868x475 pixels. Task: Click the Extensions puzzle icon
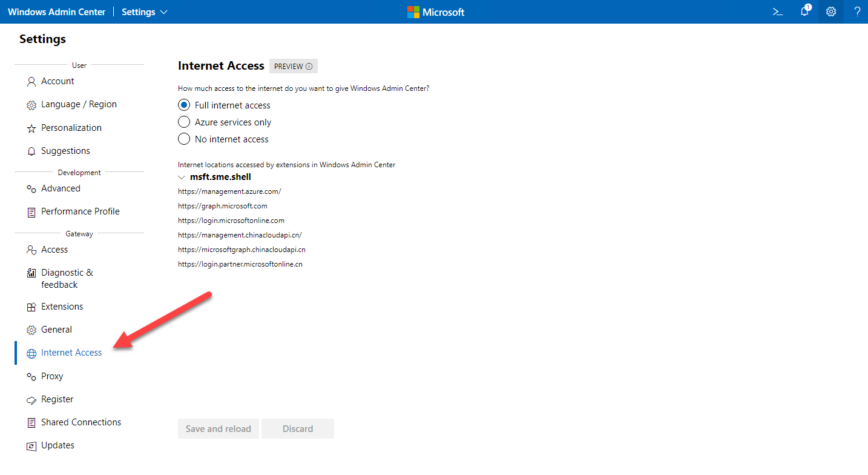[31, 307]
